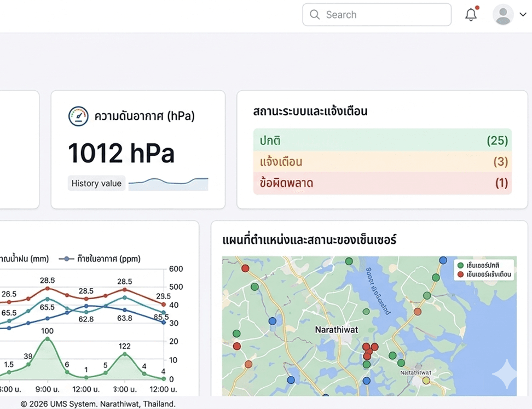The height and width of the screenshot is (409, 532).
Task: Click เซ็นเซอร์ปกติ green legend entry
Action: tap(478, 265)
